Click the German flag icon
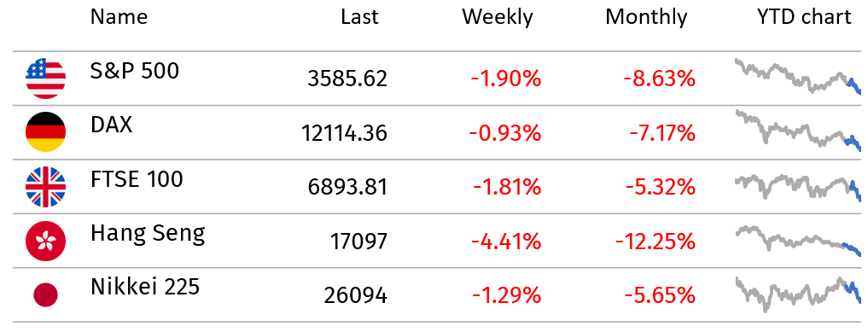This screenshot has height=332, width=868. [x=45, y=132]
